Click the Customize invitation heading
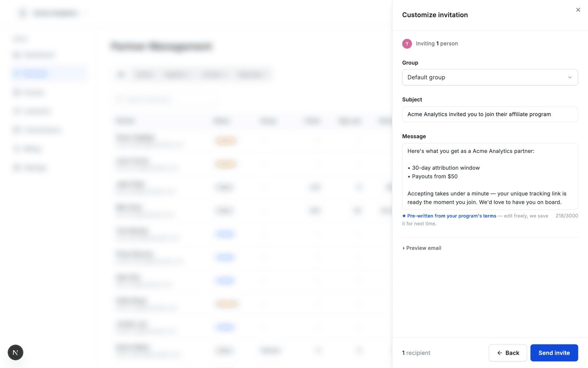 pyautogui.click(x=435, y=15)
